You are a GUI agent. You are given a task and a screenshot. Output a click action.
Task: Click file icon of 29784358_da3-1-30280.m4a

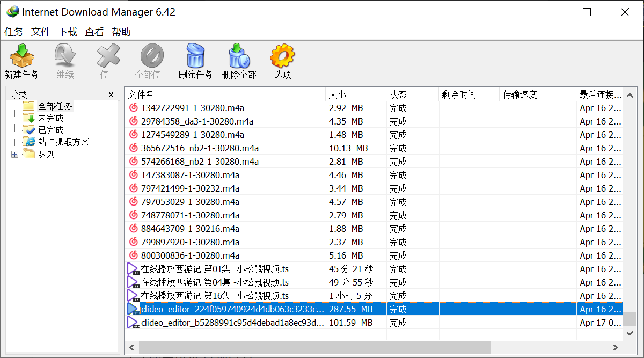(134, 121)
